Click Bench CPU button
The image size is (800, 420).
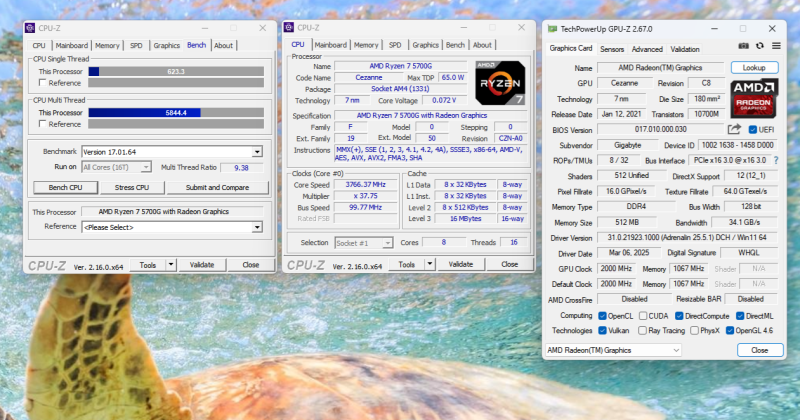pos(65,187)
